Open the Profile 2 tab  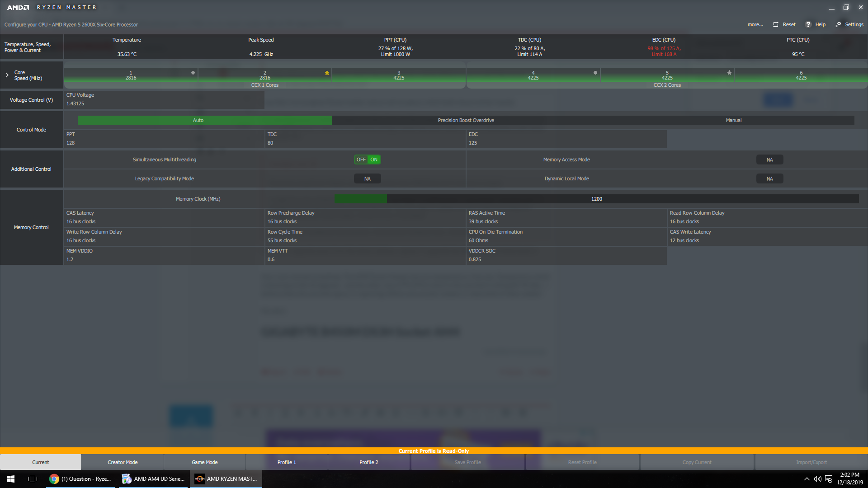369,462
